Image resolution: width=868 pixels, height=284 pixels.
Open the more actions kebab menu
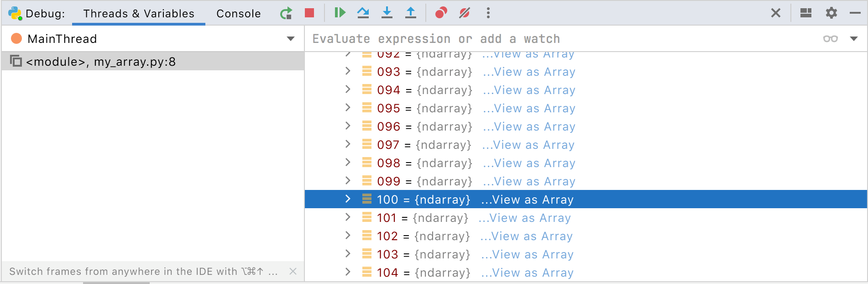click(488, 13)
